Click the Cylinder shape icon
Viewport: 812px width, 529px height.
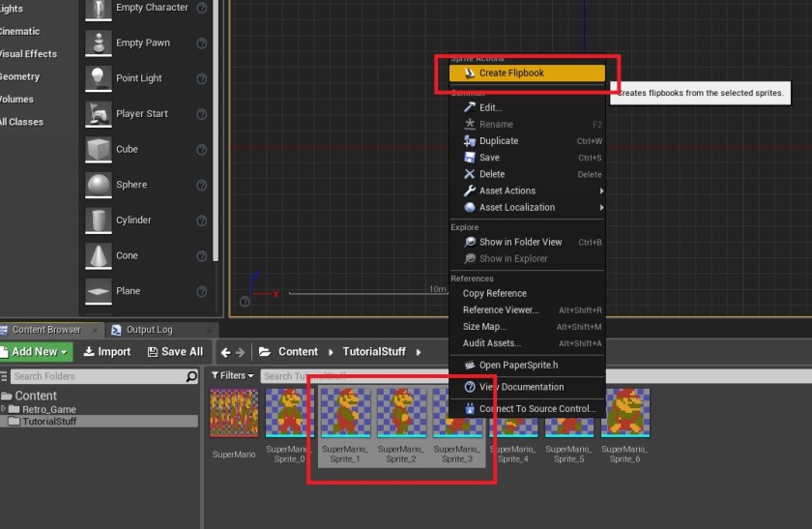99,220
